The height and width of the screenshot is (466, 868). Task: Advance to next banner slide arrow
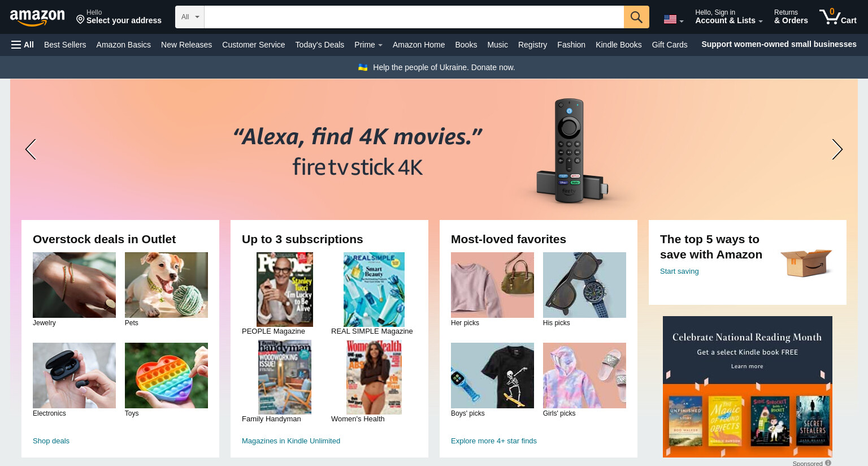coord(837,149)
